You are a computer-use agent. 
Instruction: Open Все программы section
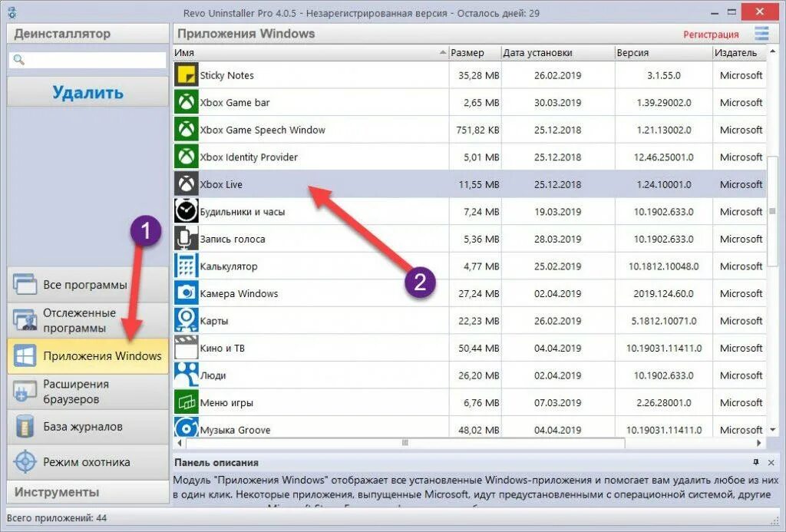point(88,285)
